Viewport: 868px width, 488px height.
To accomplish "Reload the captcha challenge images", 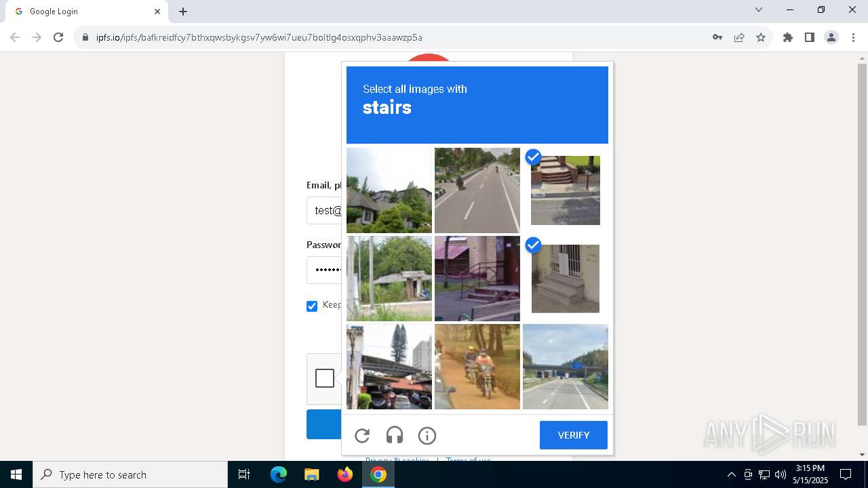I will (x=362, y=435).
